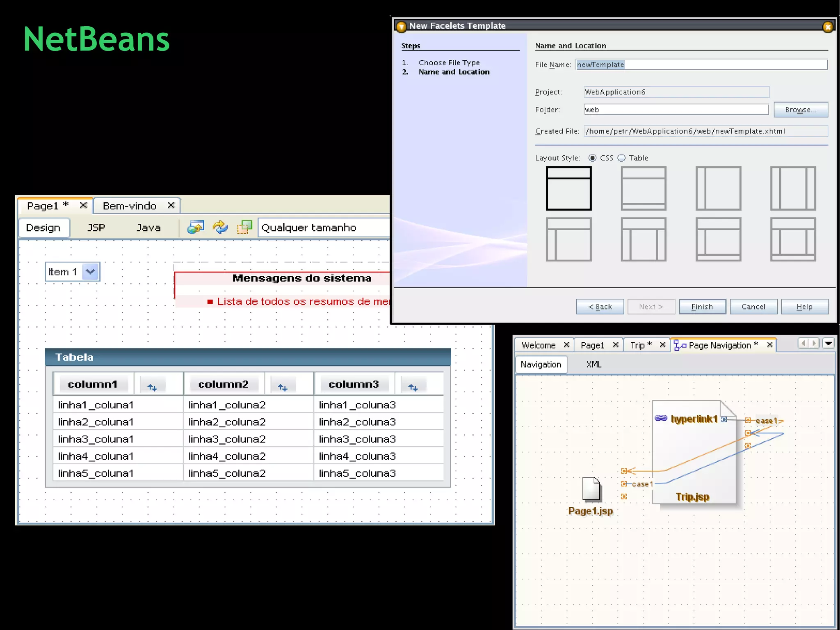
Task: Switch to the Design view
Action: coord(43,228)
